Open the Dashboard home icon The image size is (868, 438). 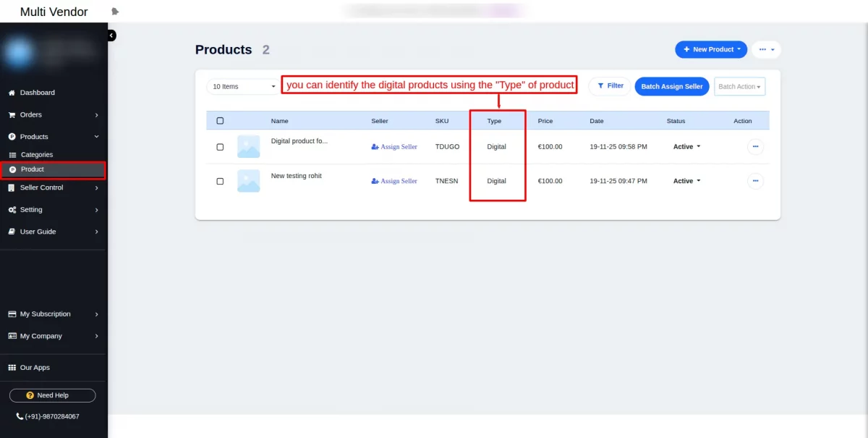point(12,93)
